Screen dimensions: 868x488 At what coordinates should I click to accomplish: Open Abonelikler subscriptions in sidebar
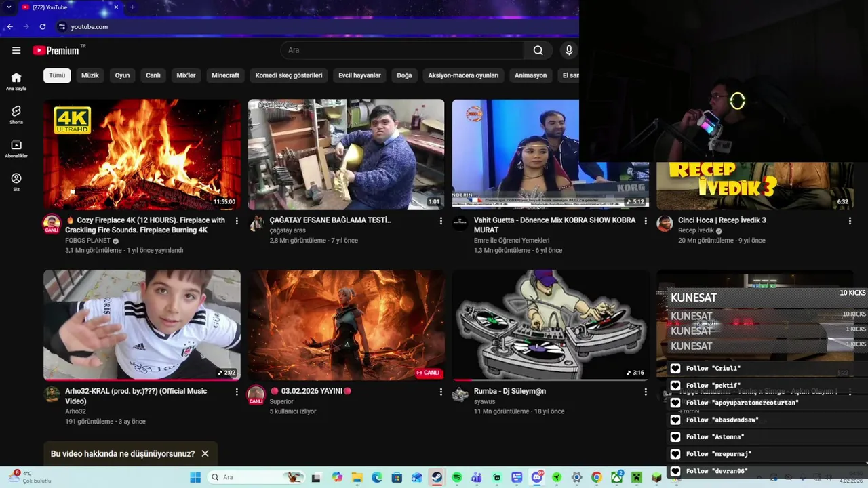pyautogui.click(x=16, y=148)
